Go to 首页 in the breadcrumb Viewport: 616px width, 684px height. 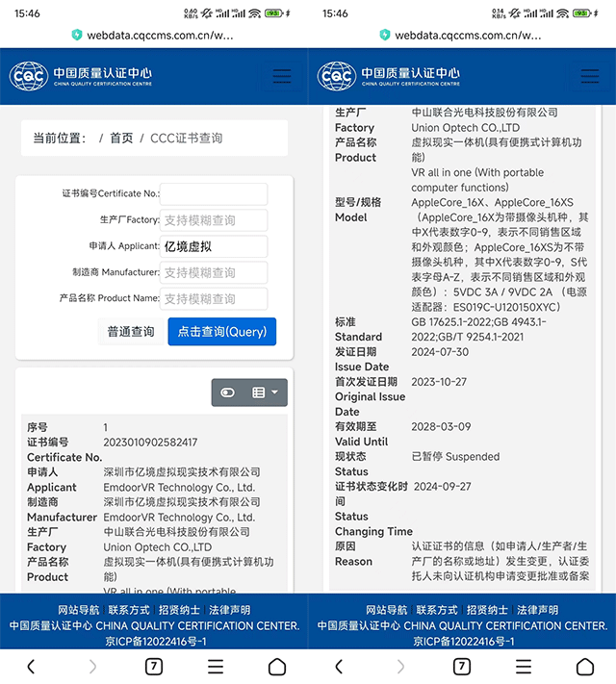tap(121, 139)
